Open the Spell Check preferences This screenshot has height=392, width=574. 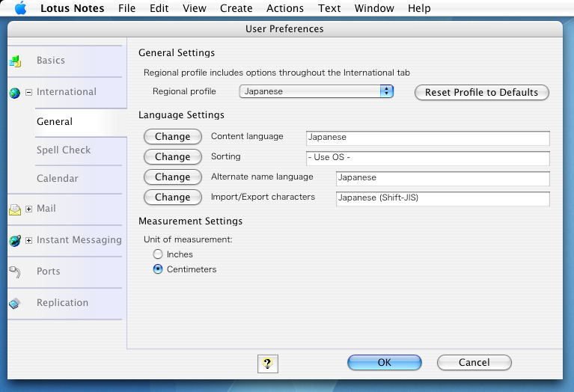tap(64, 150)
